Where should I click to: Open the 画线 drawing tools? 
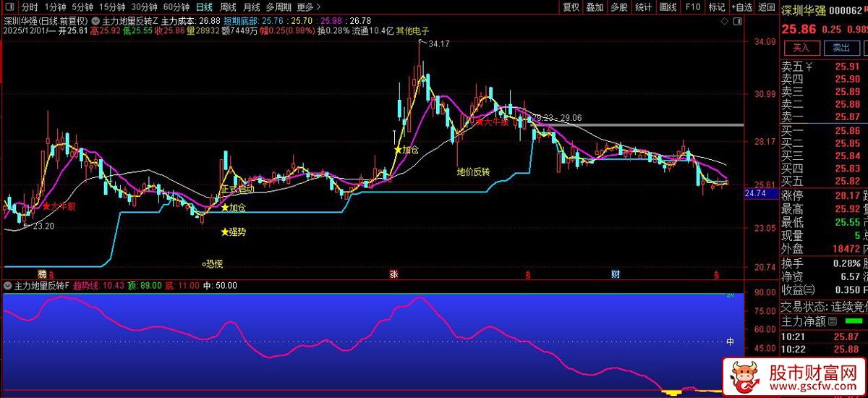pos(668,7)
